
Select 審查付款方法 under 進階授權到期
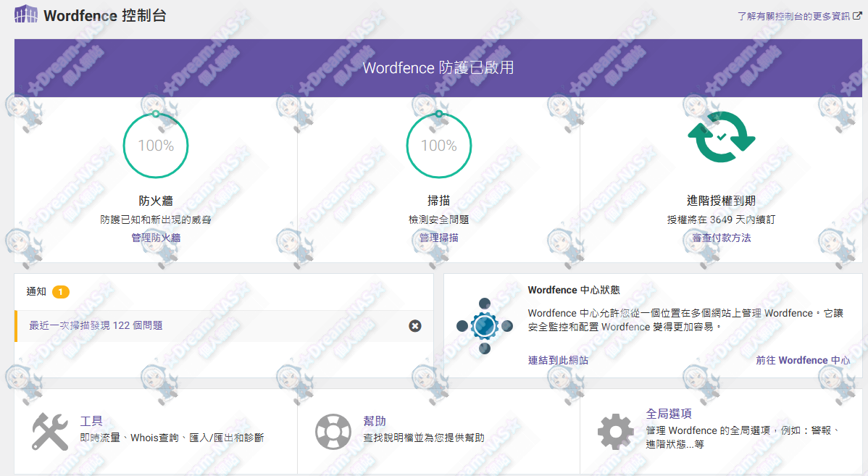coord(722,237)
